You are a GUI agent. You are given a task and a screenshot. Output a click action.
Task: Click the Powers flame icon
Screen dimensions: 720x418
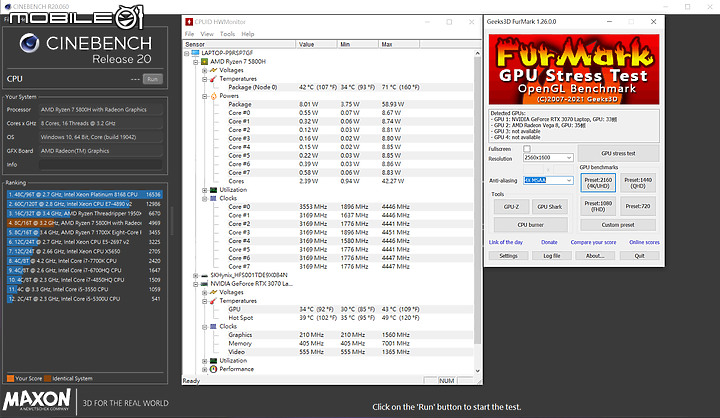tap(214, 96)
